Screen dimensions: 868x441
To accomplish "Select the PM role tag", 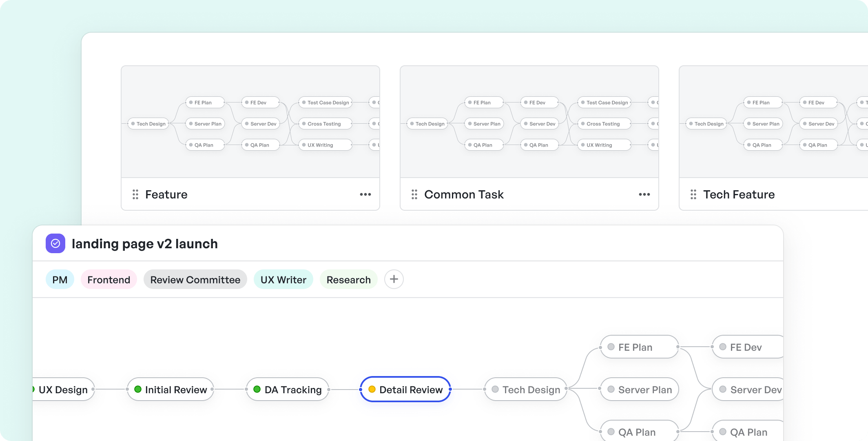I will click(60, 279).
